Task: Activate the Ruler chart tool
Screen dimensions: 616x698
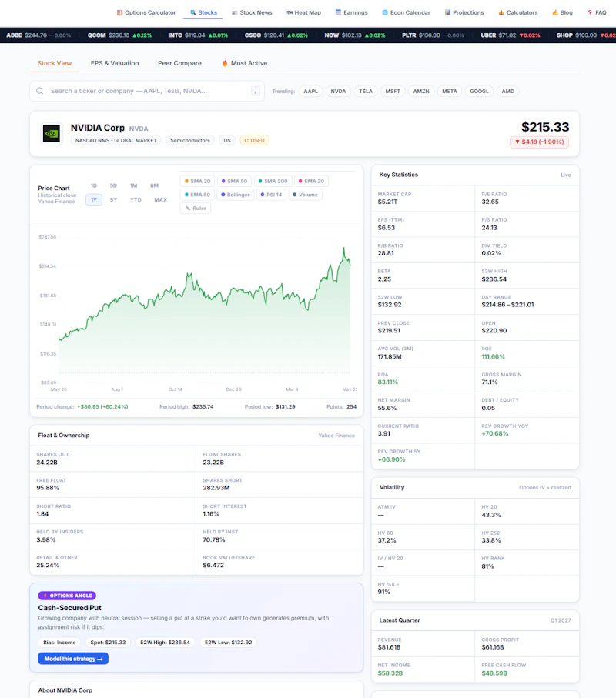Action: point(196,208)
